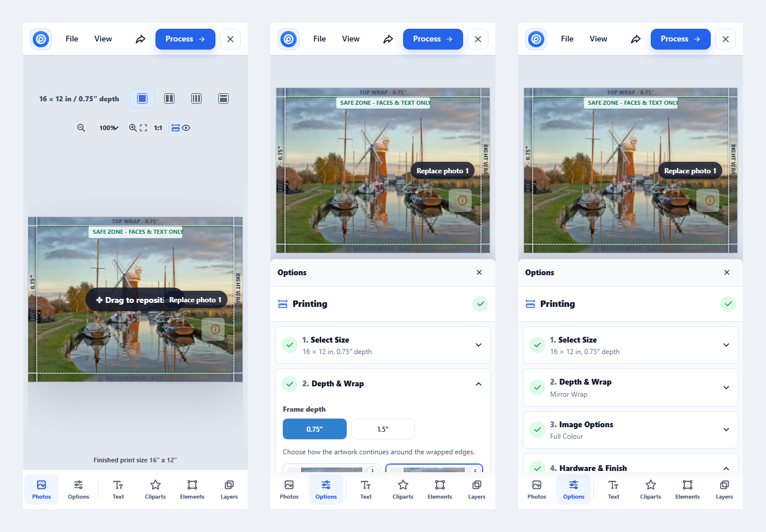Open the View menu in the middle screen
766x532 pixels.
pyautogui.click(x=351, y=39)
